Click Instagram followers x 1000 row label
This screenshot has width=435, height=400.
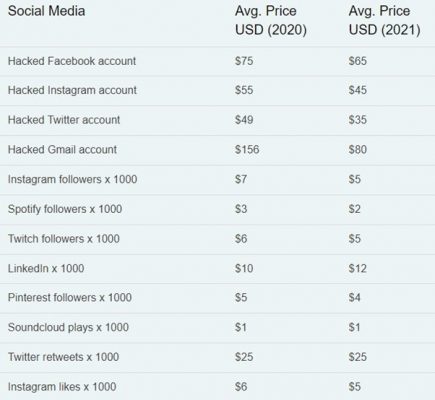pyautogui.click(x=72, y=179)
